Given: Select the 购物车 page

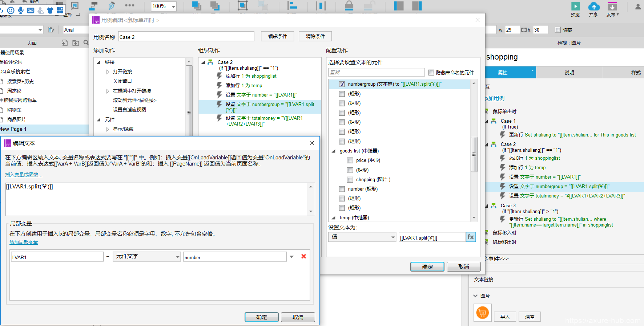Looking at the screenshot, I should click(14, 110).
